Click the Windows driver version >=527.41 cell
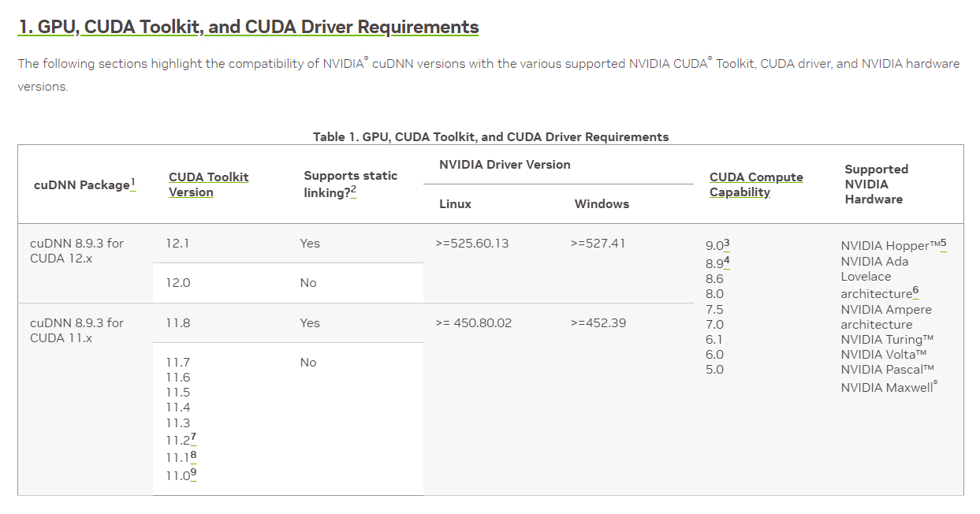The height and width of the screenshot is (514, 980). (598, 244)
